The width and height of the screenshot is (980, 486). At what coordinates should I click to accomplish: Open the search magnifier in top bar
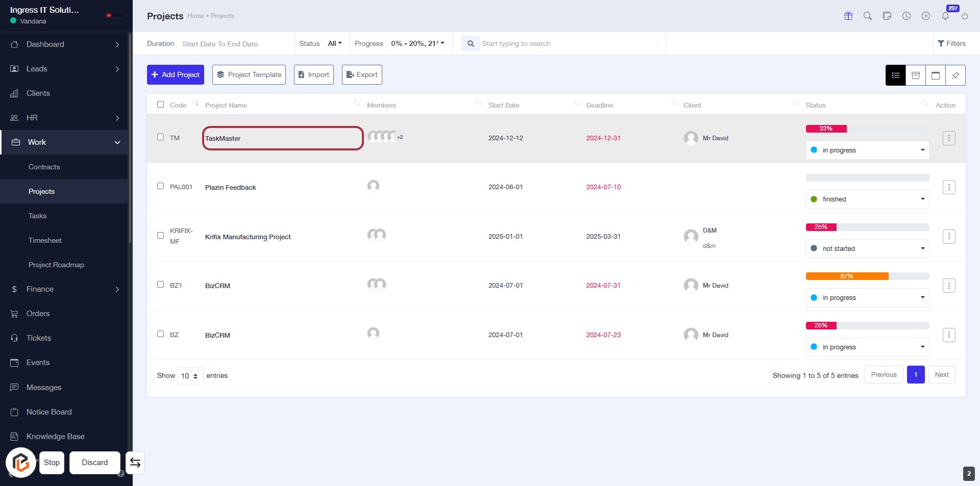click(x=867, y=16)
